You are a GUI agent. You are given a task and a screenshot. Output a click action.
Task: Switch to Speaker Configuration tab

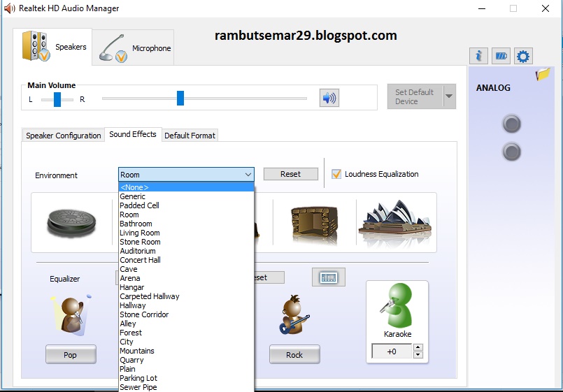click(63, 136)
